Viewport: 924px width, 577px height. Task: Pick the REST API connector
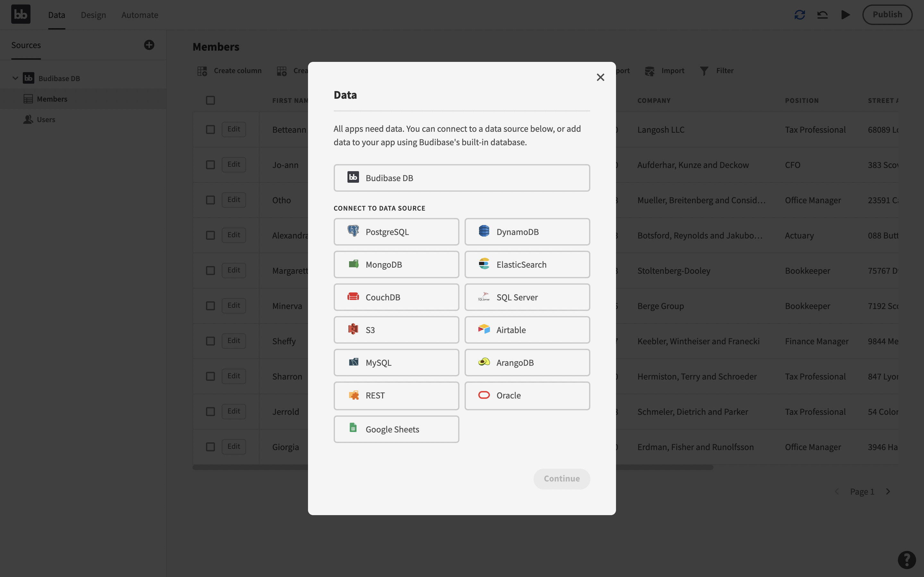click(396, 395)
